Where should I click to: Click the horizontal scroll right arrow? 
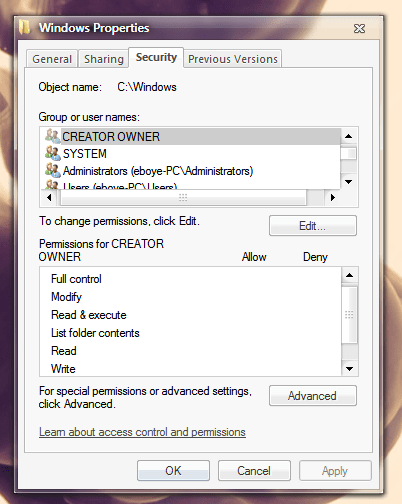[x=332, y=198]
